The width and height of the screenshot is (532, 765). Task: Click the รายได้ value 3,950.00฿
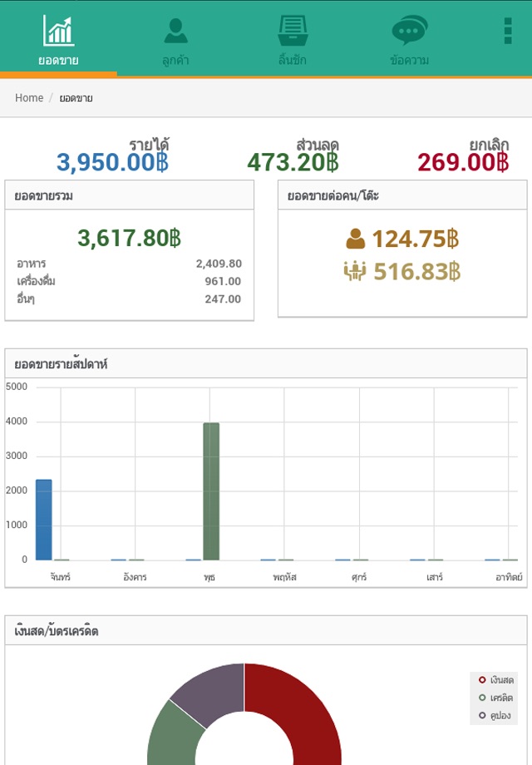click(x=113, y=162)
